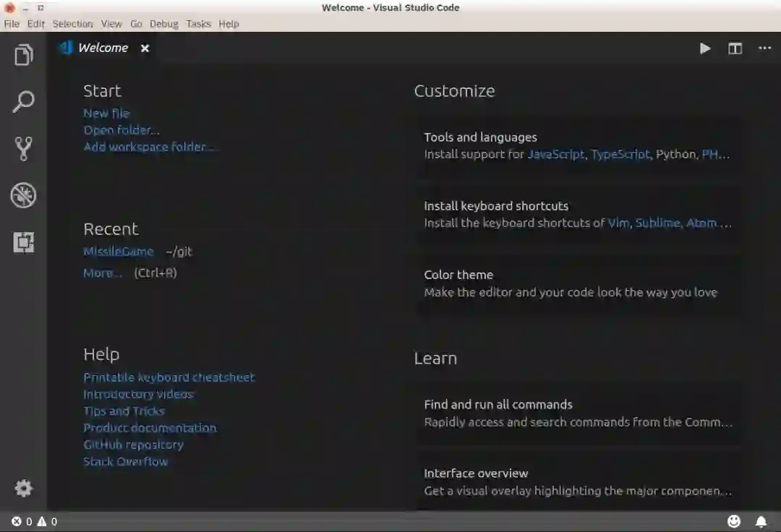Open the Source Control view
The image size is (781, 532).
(x=23, y=148)
